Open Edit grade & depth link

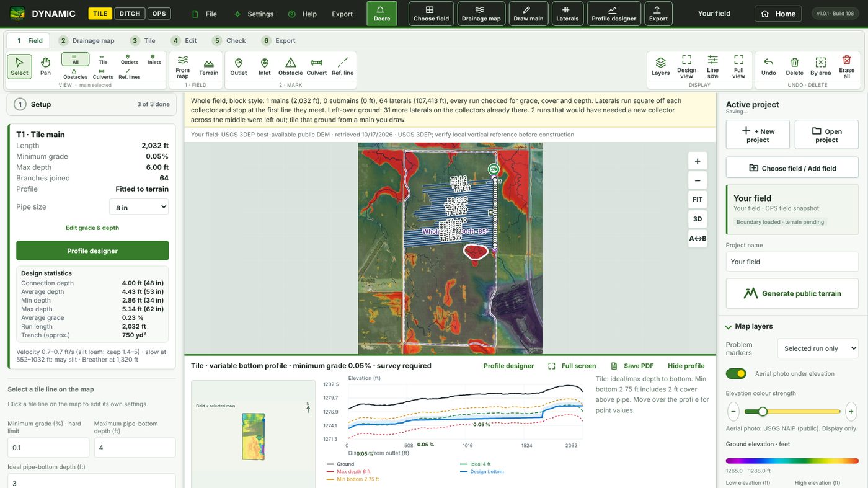click(92, 228)
